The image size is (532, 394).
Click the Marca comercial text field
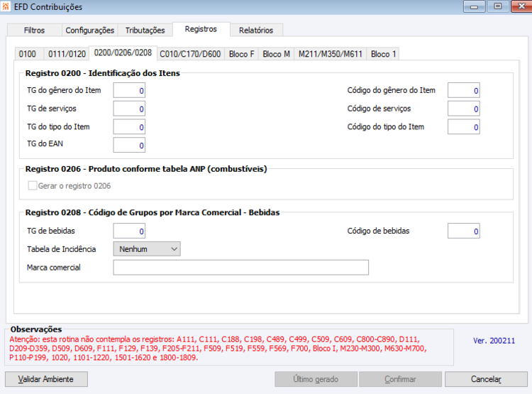tap(241, 268)
